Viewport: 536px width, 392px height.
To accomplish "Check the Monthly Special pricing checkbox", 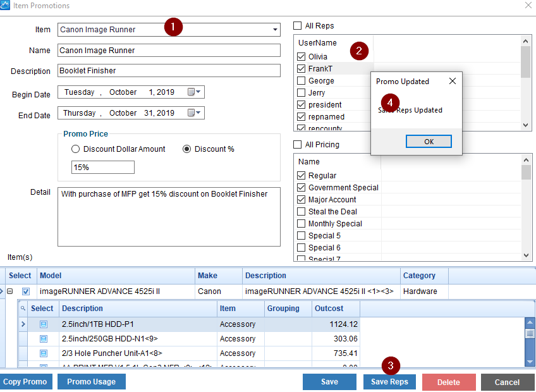I will click(301, 223).
